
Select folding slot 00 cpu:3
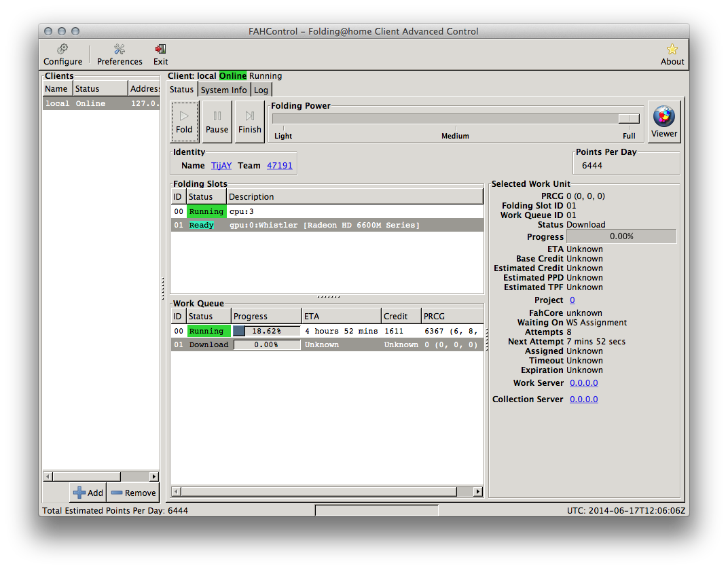(x=327, y=211)
